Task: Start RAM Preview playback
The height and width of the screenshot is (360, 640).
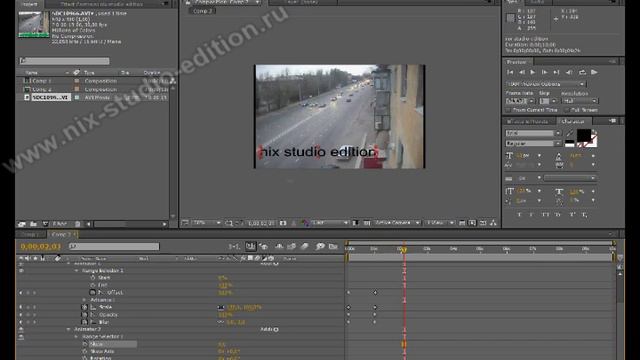Action: [594, 72]
